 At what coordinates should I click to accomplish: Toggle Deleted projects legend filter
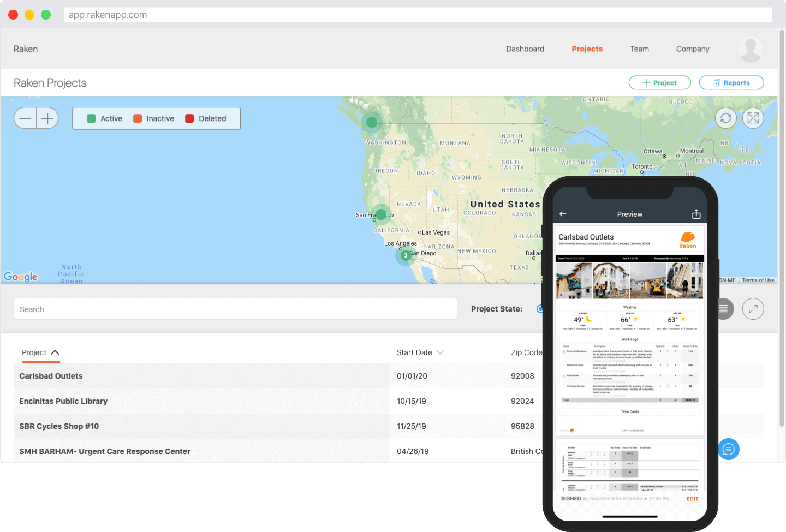205,118
